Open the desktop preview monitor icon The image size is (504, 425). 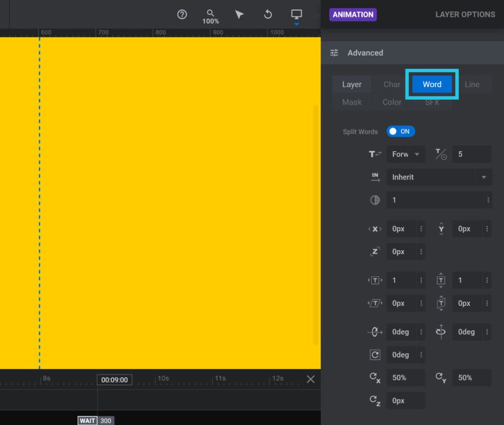point(296,14)
